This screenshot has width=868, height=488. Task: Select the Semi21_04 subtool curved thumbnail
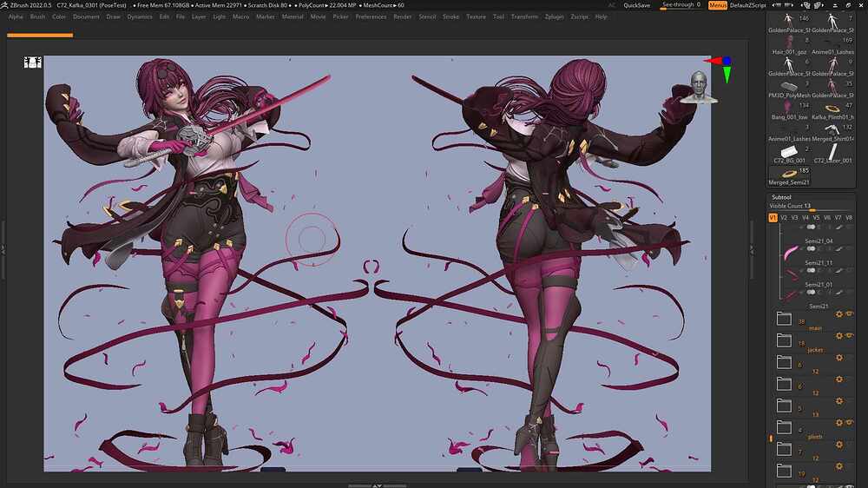pyautogui.click(x=791, y=254)
